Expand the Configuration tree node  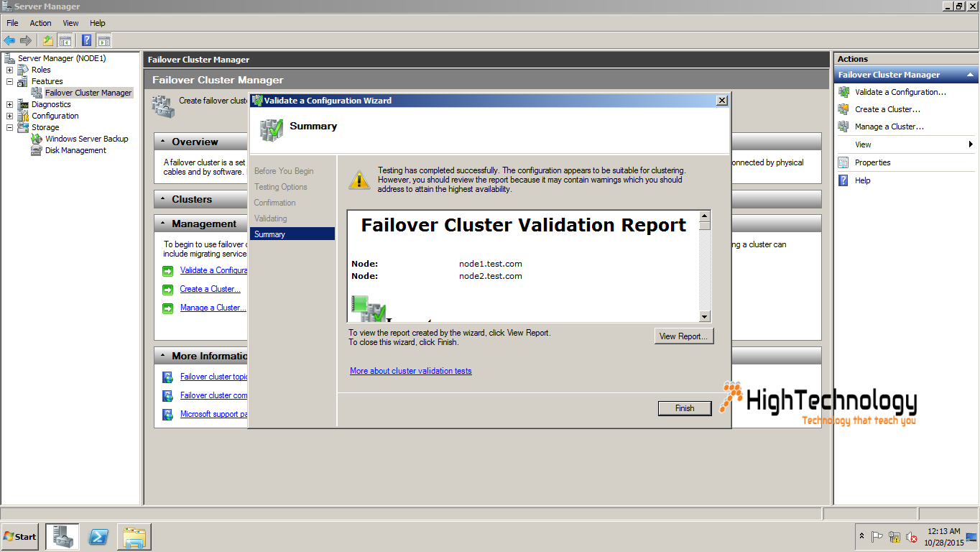[x=9, y=116]
